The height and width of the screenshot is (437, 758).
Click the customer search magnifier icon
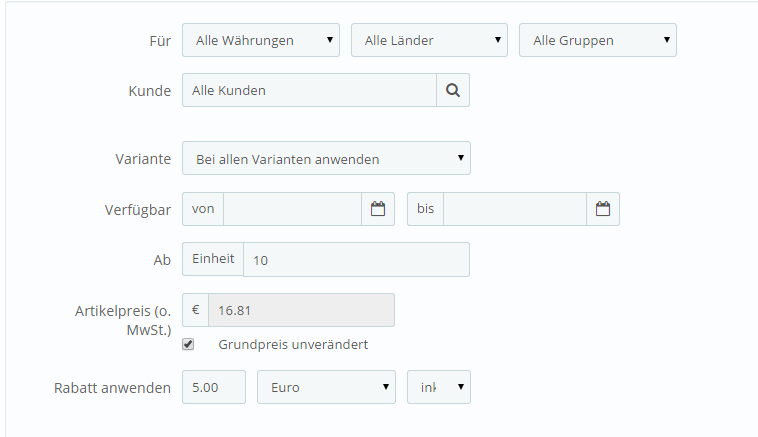point(453,90)
